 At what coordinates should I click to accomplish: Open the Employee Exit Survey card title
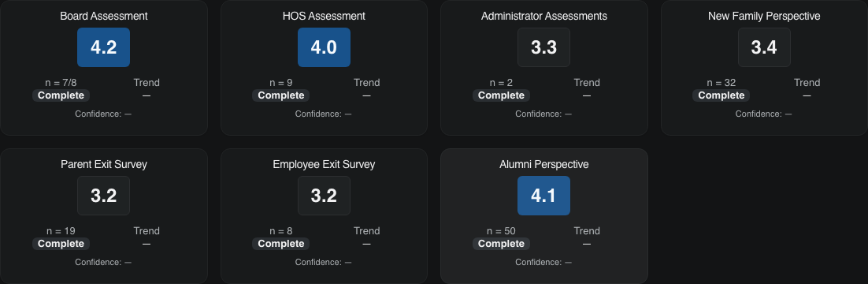click(x=324, y=164)
